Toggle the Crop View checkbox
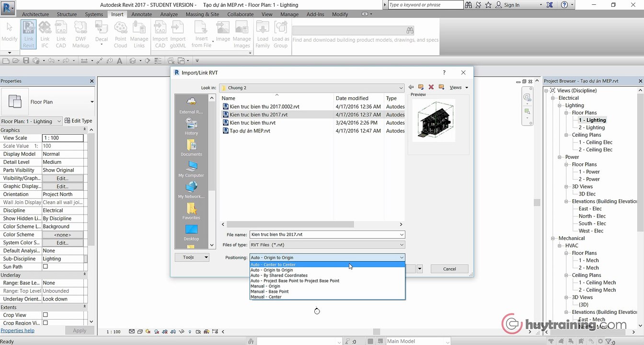Image resolution: width=644 pixels, height=345 pixels. tap(46, 315)
